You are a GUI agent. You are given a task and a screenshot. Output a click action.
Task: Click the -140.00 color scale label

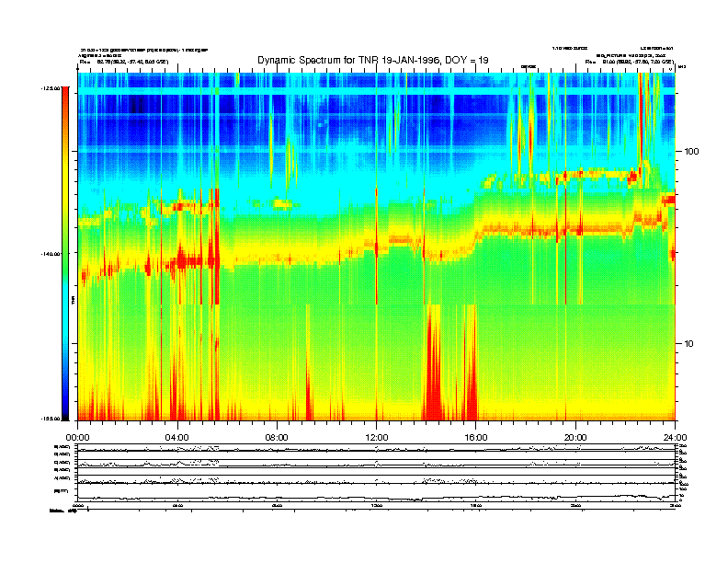(x=51, y=254)
